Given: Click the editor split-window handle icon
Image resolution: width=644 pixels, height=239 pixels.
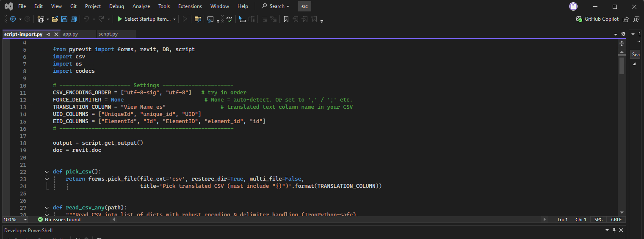Looking at the screenshot, I should click(x=622, y=43).
